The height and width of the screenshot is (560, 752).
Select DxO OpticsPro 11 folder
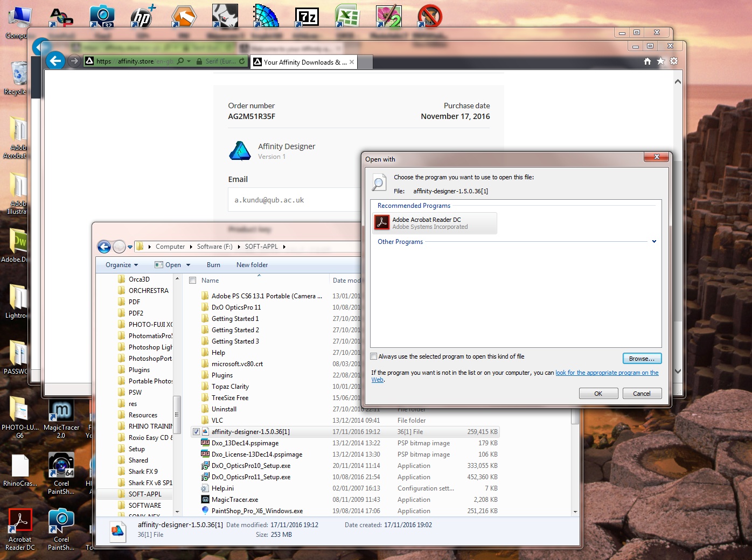(x=236, y=307)
